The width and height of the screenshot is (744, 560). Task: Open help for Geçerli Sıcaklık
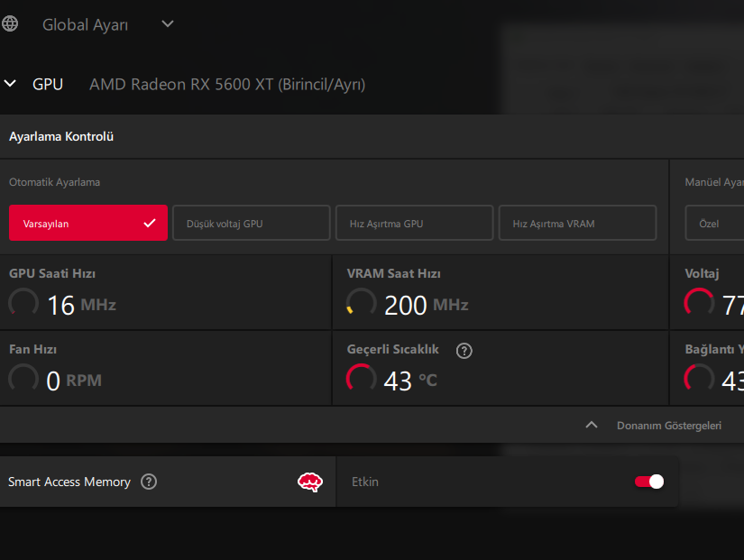tap(464, 351)
